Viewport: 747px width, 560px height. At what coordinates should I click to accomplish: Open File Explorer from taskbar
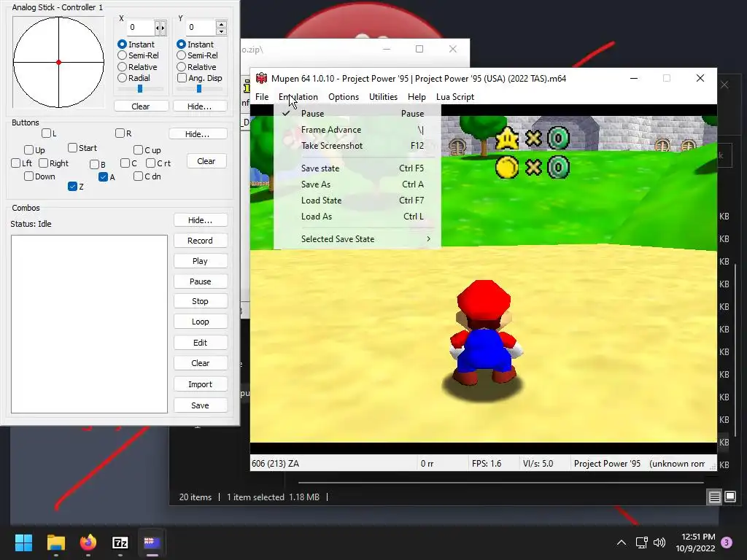55,542
